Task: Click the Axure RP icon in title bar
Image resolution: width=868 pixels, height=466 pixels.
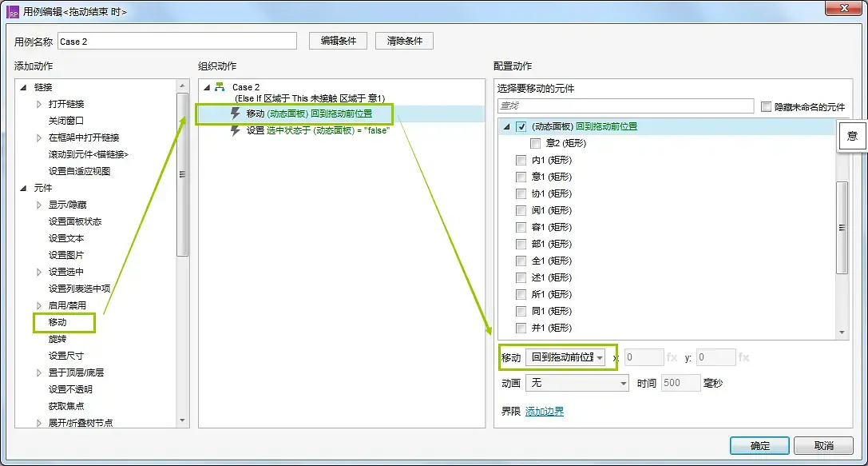Action: (13, 12)
